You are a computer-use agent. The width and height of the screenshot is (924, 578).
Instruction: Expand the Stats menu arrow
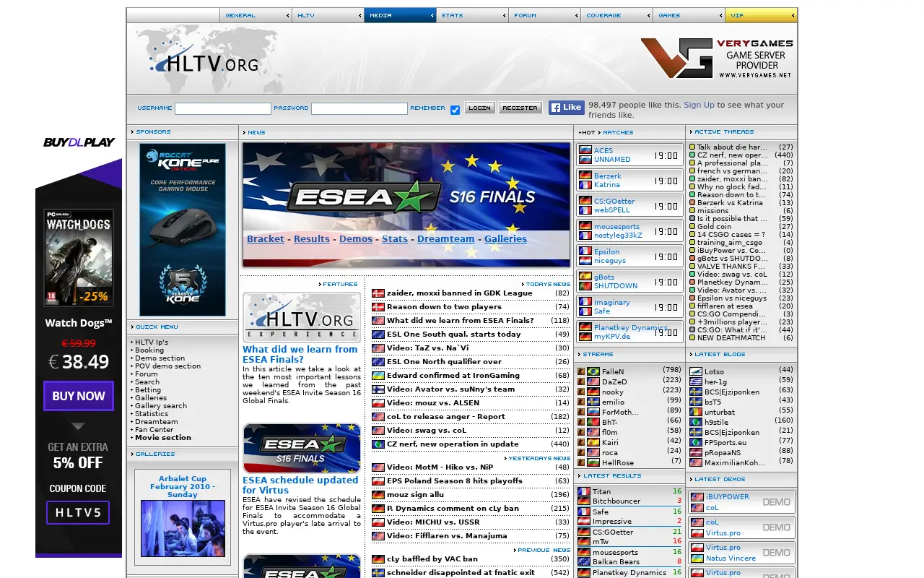click(504, 15)
